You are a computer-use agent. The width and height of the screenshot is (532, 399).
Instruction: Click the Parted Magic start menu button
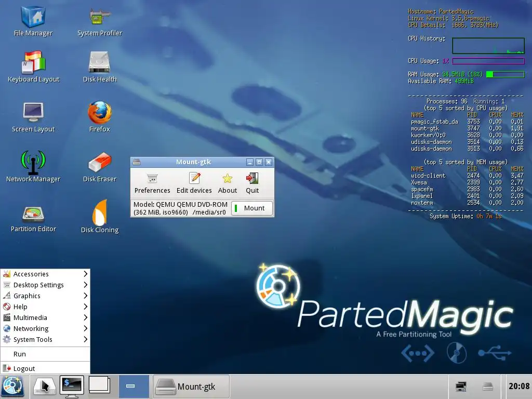[12, 387]
